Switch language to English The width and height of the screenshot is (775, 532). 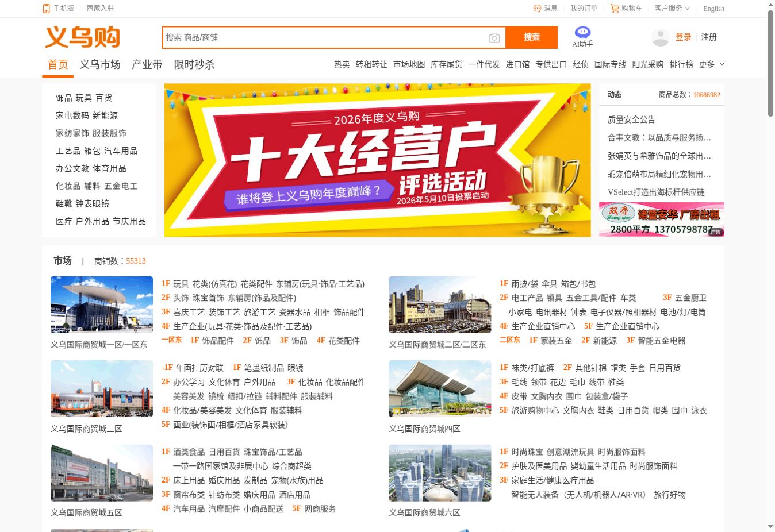point(713,9)
